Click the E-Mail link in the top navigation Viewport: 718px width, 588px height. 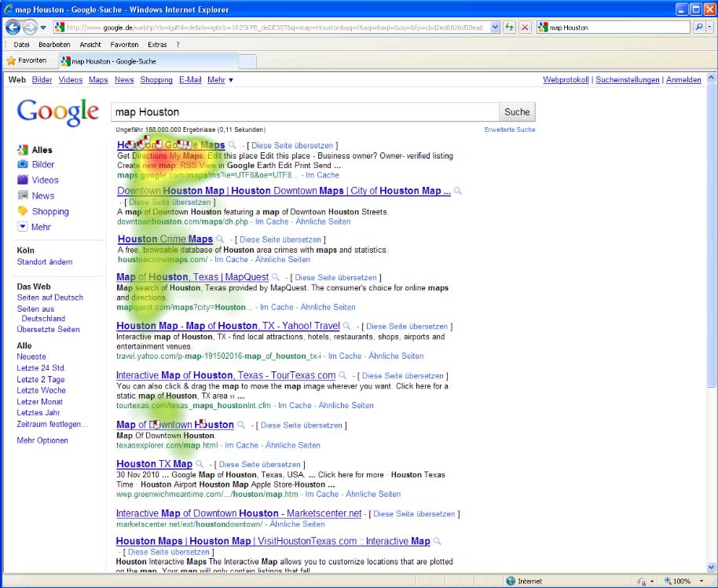190,79
